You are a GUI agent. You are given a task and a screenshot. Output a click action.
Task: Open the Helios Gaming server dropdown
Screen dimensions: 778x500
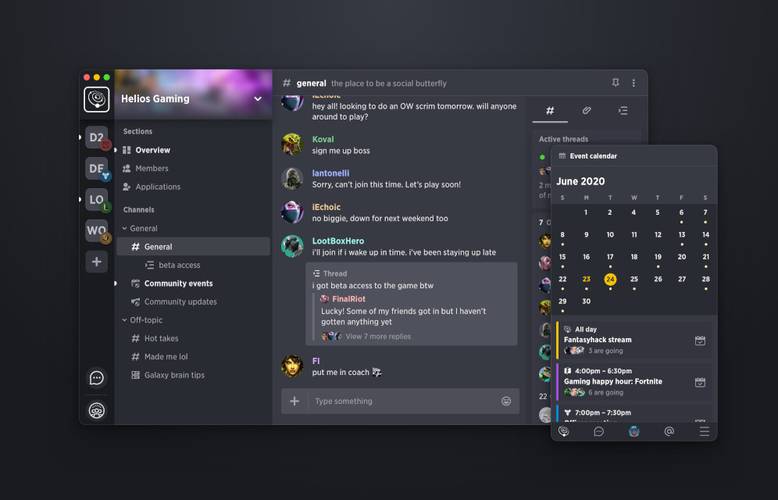(258, 99)
